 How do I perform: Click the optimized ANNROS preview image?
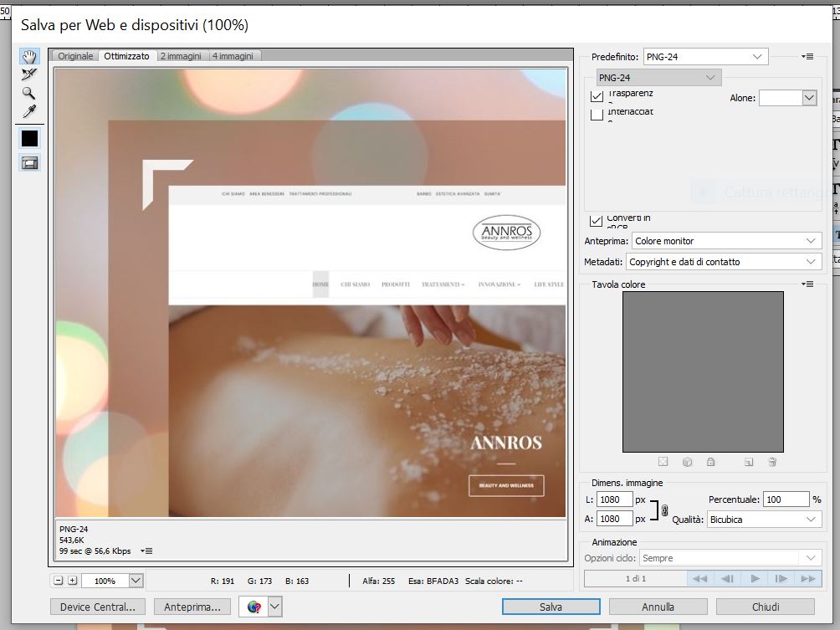pos(310,293)
